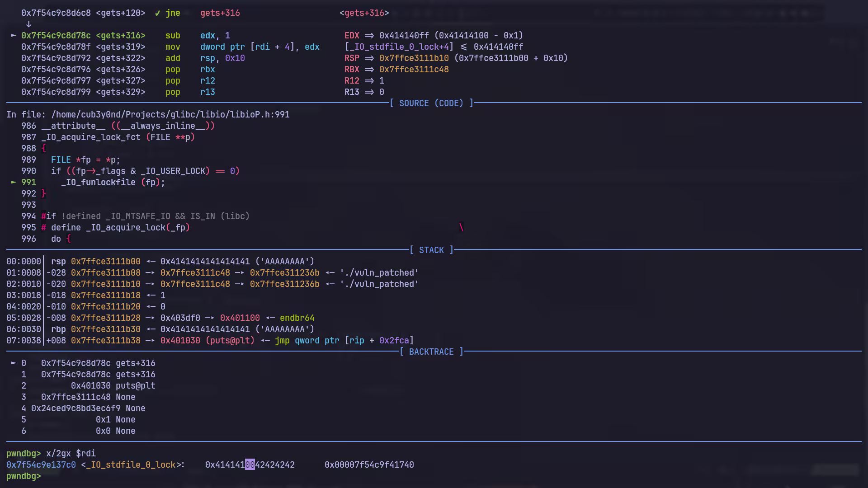This screenshot has width=868, height=488.
Task: Click backtrace frame 0 arrow marker
Action: pyautogui.click(x=14, y=363)
